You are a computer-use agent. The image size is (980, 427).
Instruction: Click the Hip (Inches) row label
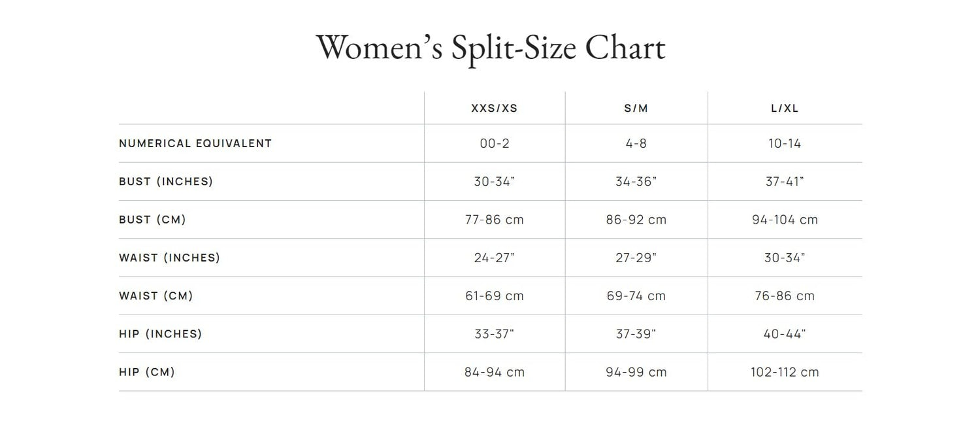click(x=161, y=333)
